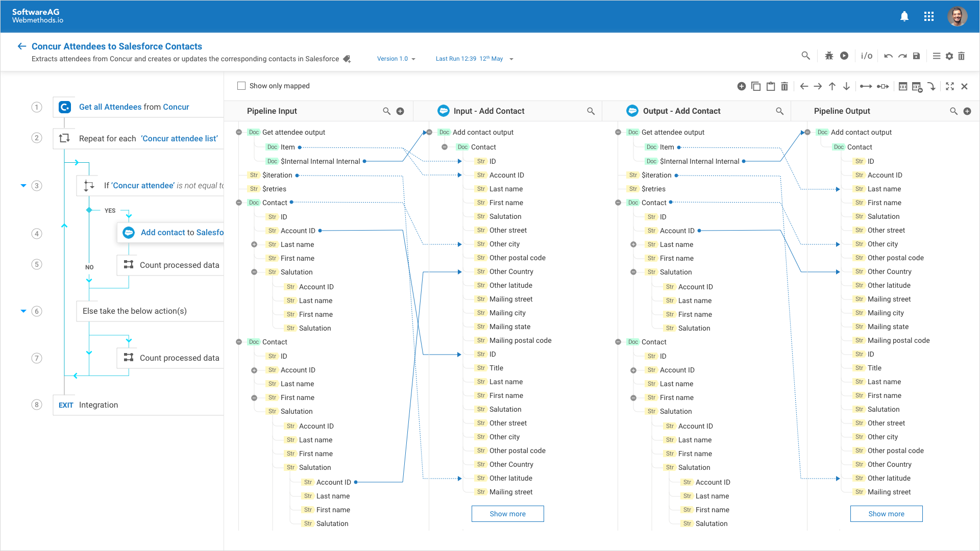Add a field to Pipeline Input
980x551 pixels.
400,111
